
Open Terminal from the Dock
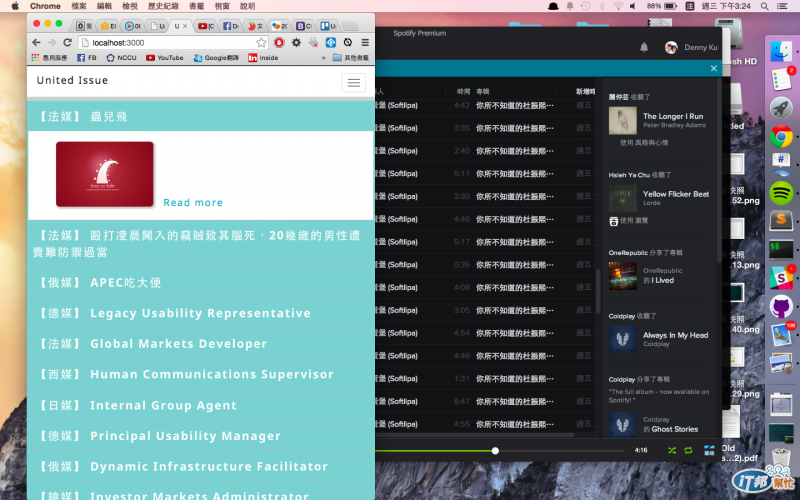pos(781,249)
